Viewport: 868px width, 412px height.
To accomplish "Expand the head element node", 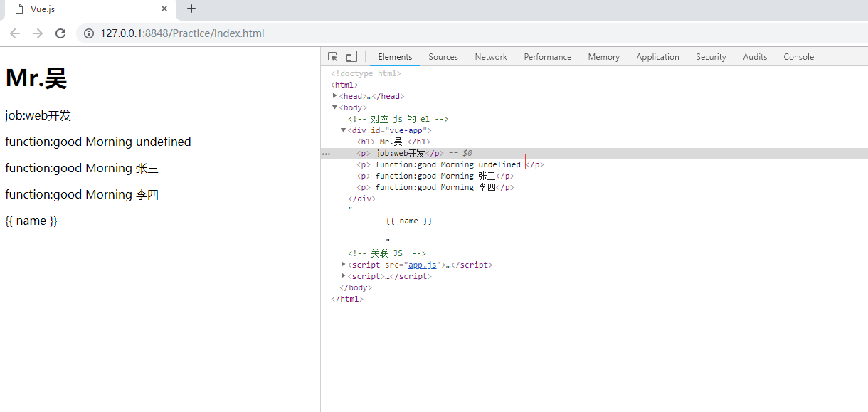I will click(335, 96).
